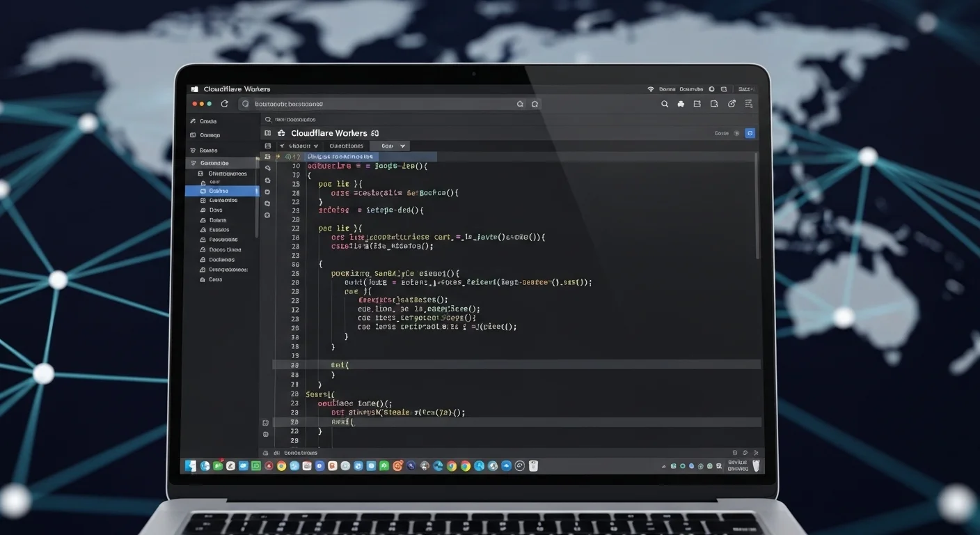Open the Bolens item in sidebar
This screenshot has width=980, height=535.
[218, 220]
